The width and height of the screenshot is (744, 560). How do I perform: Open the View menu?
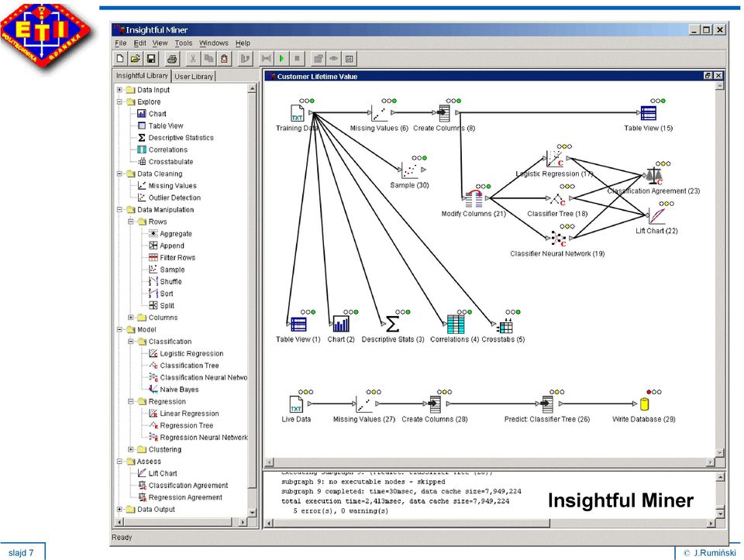click(160, 43)
